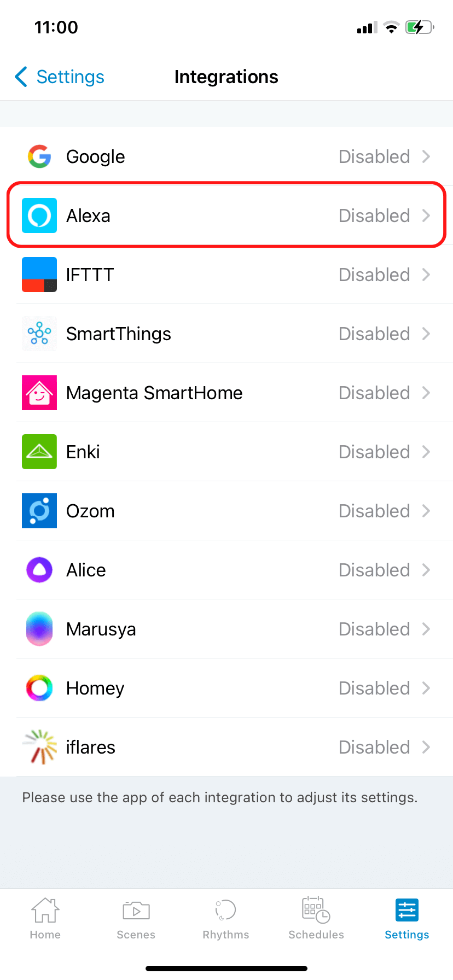The height and width of the screenshot is (980, 453).
Task: Tap the SmartThings icon
Action: (39, 334)
